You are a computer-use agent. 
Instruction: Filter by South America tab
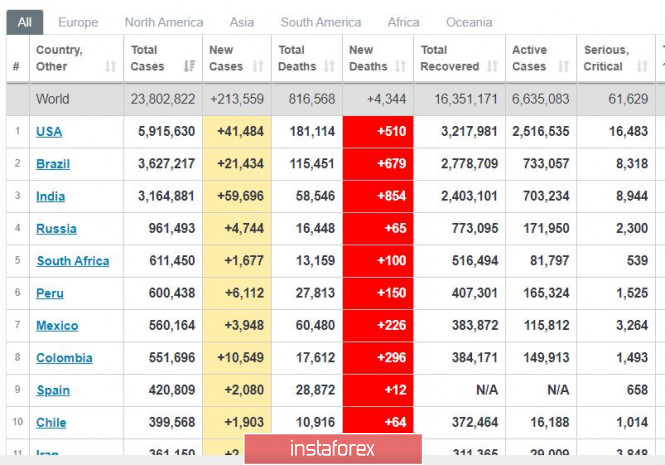coord(321,22)
